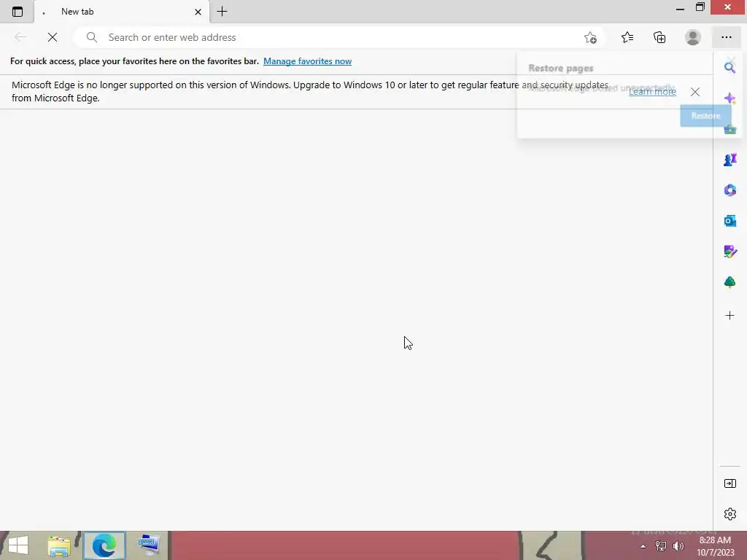Add this page to favorites star icon
The image size is (747, 560).
(590, 38)
